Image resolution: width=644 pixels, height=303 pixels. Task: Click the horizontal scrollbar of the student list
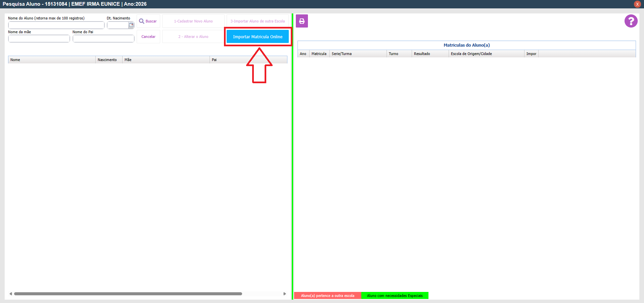pyautogui.click(x=128, y=294)
